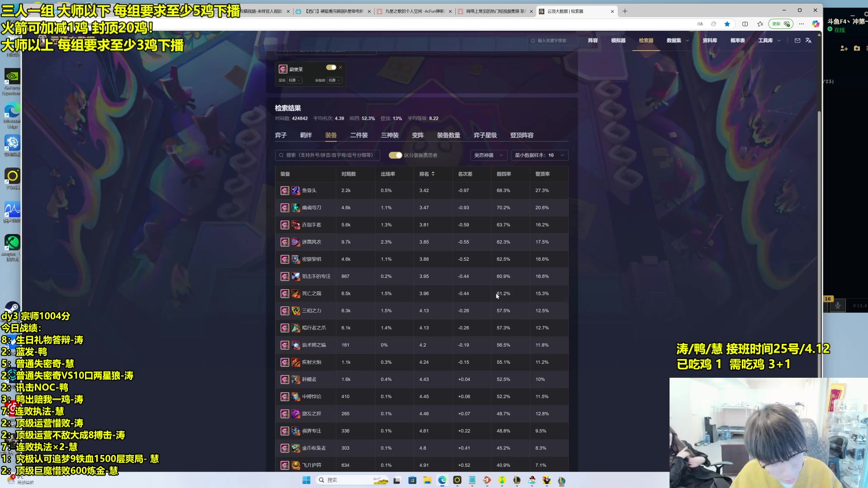This screenshot has height=488, width=868.
Task: Open the 装备数 任意 dropdown
Action: 335,80
